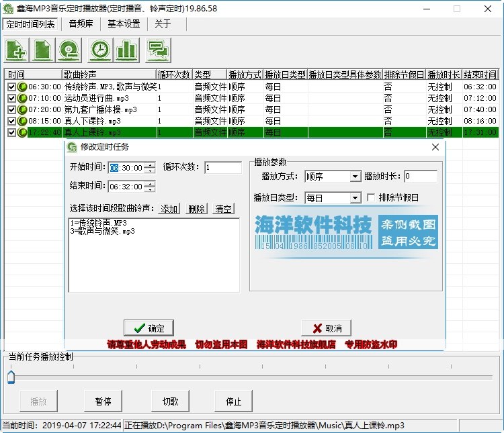Uncheck the 07:20:00 task checkbox
The height and width of the screenshot is (433, 504).
11,109
